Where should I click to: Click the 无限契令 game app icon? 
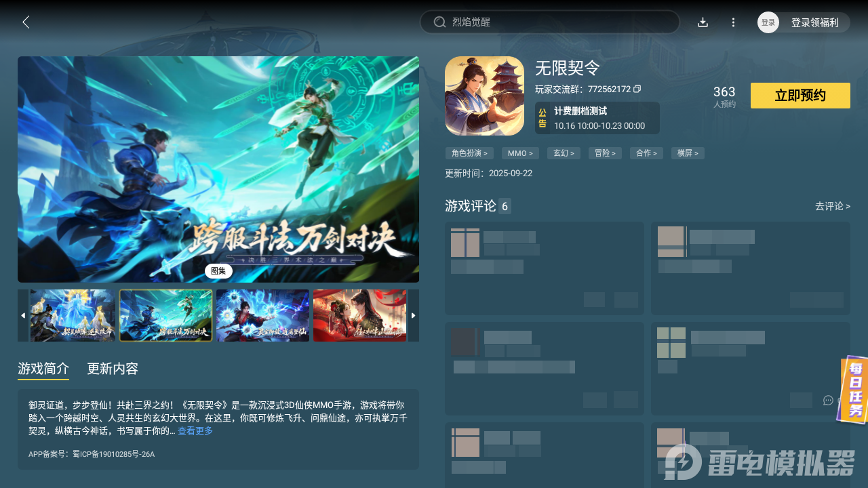[484, 96]
